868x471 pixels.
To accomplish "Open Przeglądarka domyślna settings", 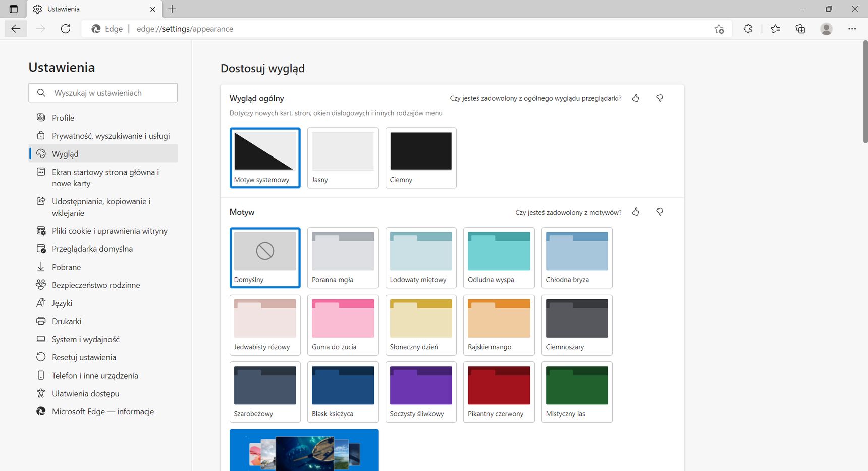I will [103, 249].
